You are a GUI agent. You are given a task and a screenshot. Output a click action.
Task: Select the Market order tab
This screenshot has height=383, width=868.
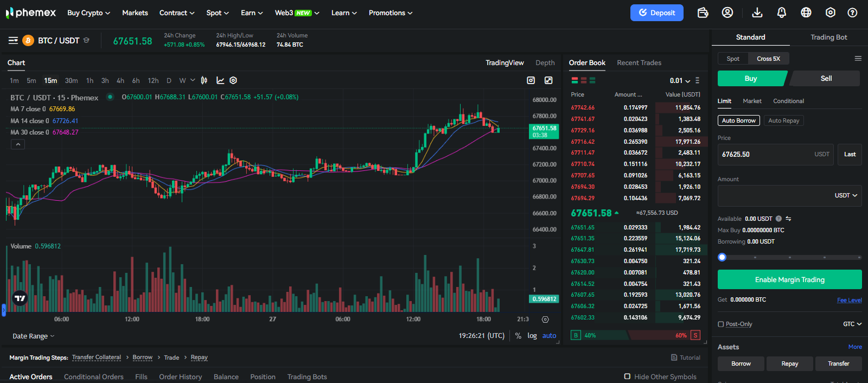coord(752,101)
